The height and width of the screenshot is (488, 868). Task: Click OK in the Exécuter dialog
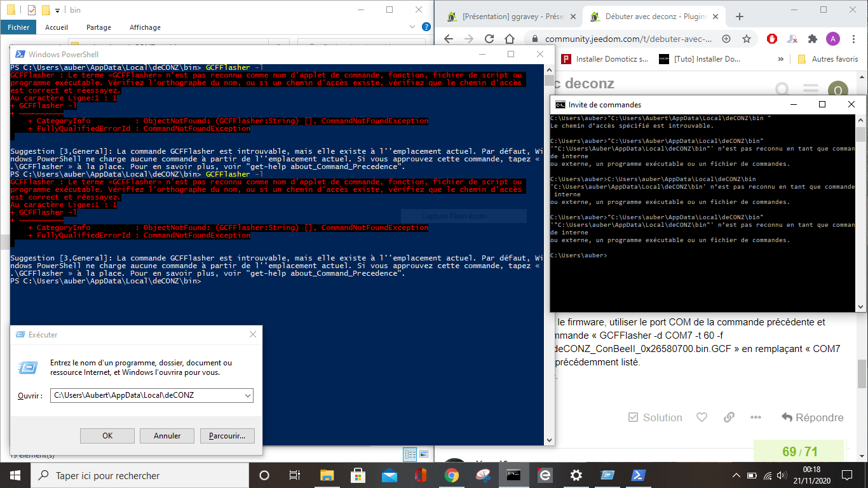coord(107,435)
